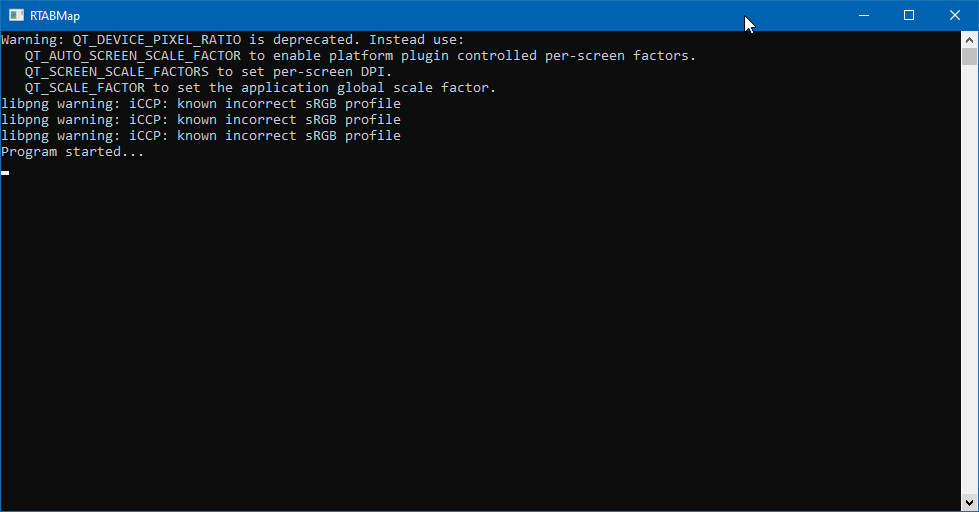The width and height of the screenshot is (979, 512).
Task: Click the scrollbar up arrow
Action: [x=969, y=39]
